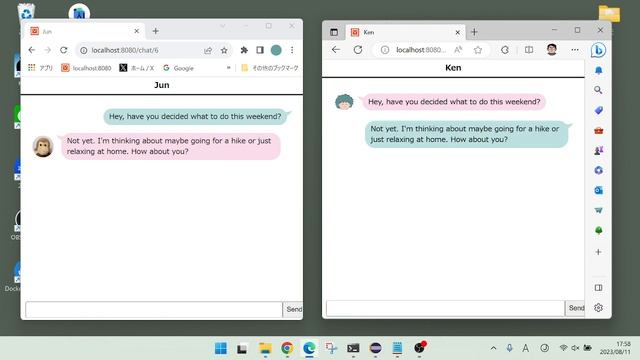Close the Jun tab in Chrome
Screen dimensions: 640x360
tap(136, 31)
